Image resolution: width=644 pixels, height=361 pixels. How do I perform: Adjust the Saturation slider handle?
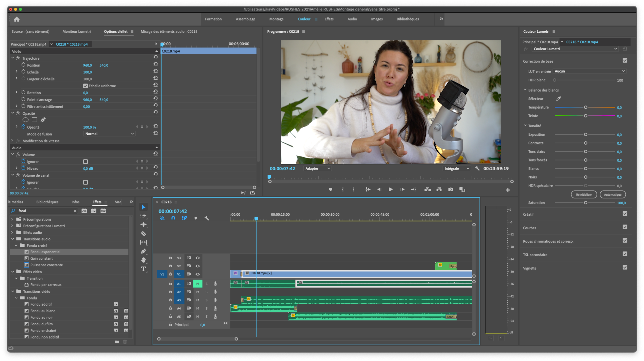coord(585,203)
